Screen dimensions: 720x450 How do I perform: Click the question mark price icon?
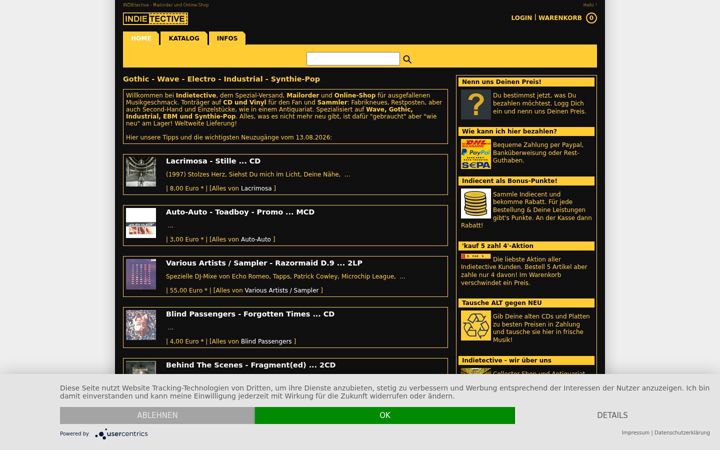pyautogui.click(x=476, y=104)
